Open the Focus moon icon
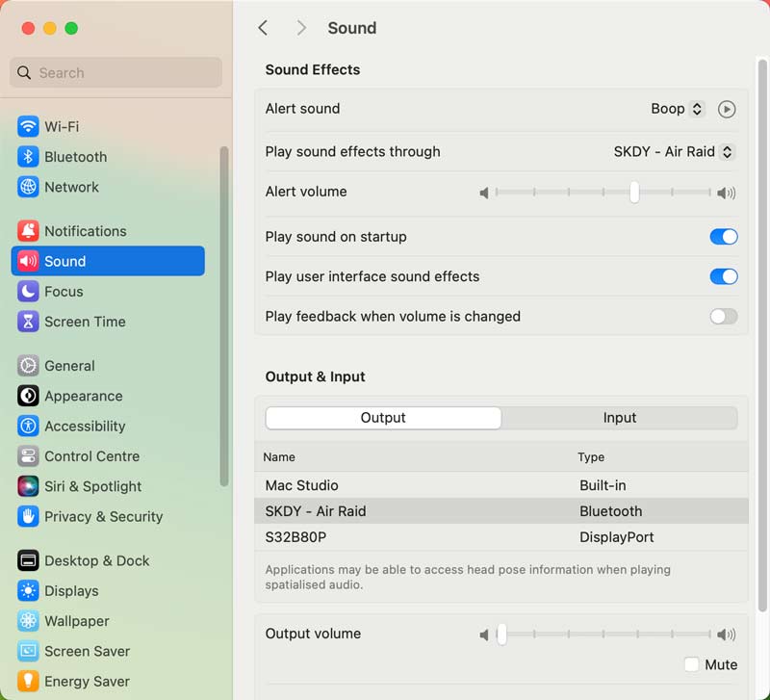 click(28, 292)
